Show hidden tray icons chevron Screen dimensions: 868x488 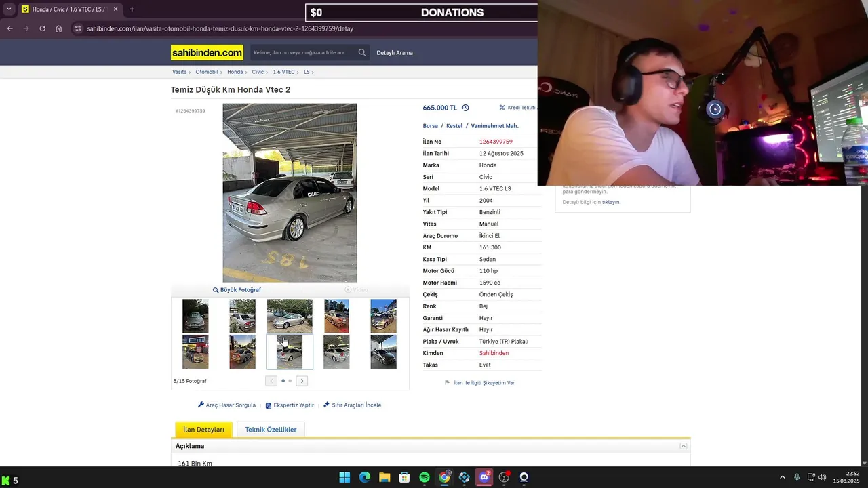click(x=782, y=477)
